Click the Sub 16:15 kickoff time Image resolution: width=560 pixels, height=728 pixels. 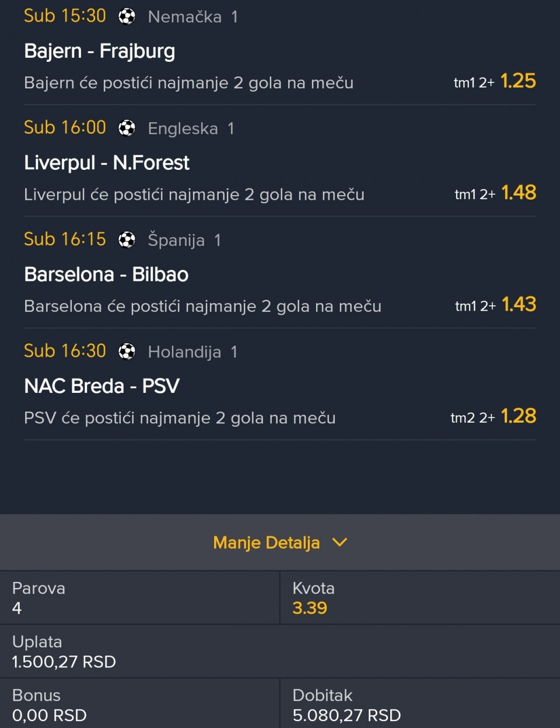coord(65,239)
